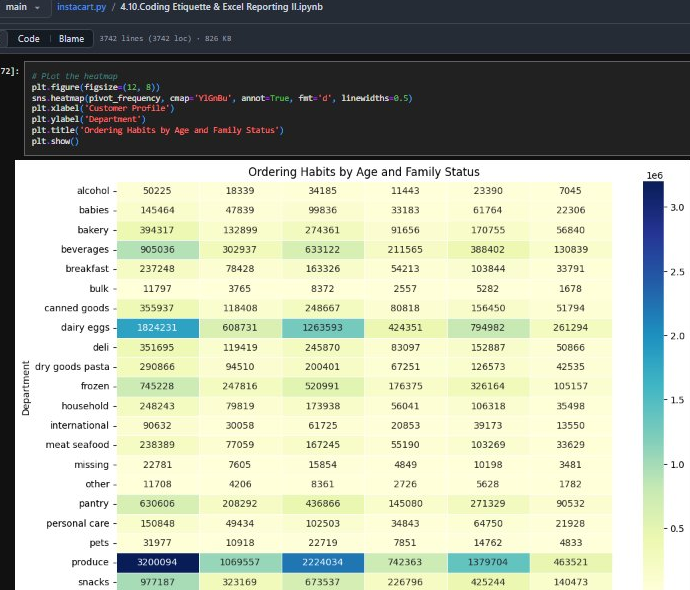The image size is (690, 590).
Task: Click the notebook filename in breadcrumb
Action: pyautogui.click(x=221, y=7)
